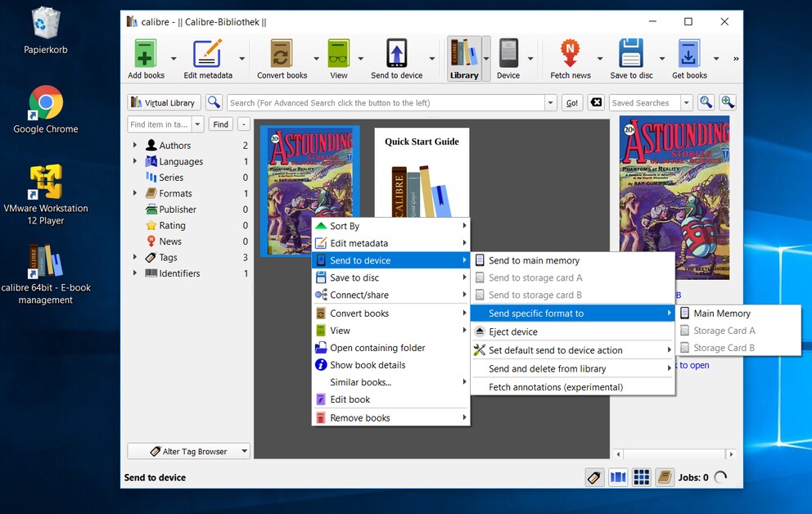Viewport: 812px width, 514px height.
Task: Select Main Memory under Send specific format to
Action: point(738,313)
